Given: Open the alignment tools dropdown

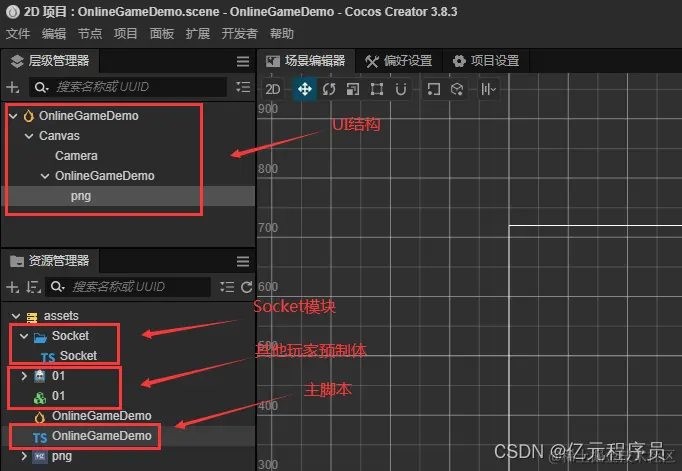Looking at the screenshot, I should coord(488,89).
